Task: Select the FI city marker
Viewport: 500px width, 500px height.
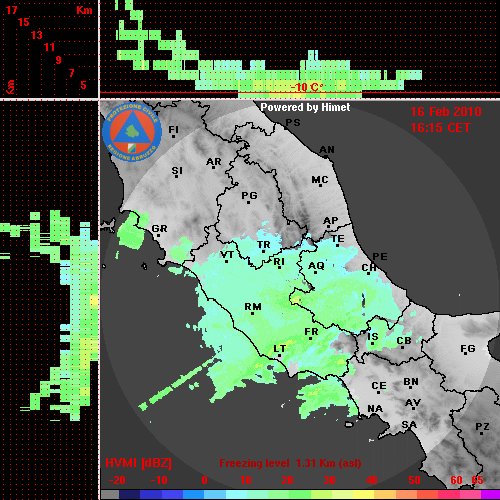Action: tap(173, 131)
